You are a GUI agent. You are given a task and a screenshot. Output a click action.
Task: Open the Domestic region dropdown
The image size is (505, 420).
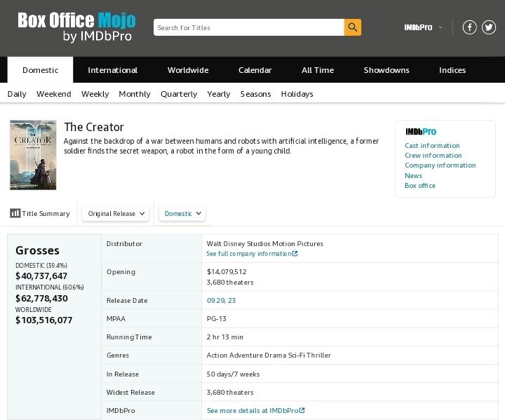pos(182,214)
